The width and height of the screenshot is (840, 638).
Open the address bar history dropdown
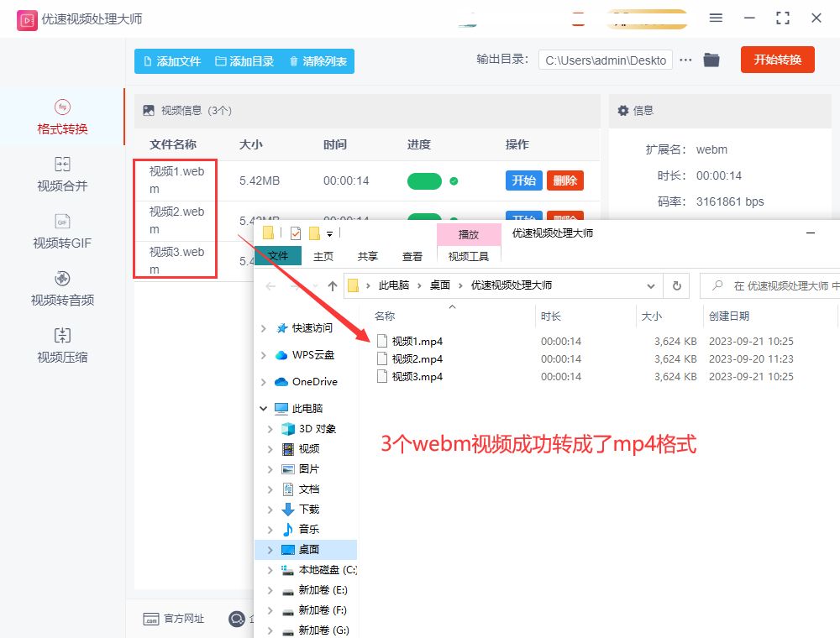(x=650, y=285)
